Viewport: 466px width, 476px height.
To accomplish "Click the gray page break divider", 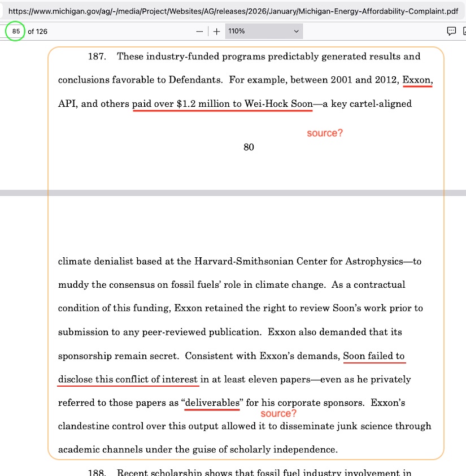I will click(x=233, y=193).
